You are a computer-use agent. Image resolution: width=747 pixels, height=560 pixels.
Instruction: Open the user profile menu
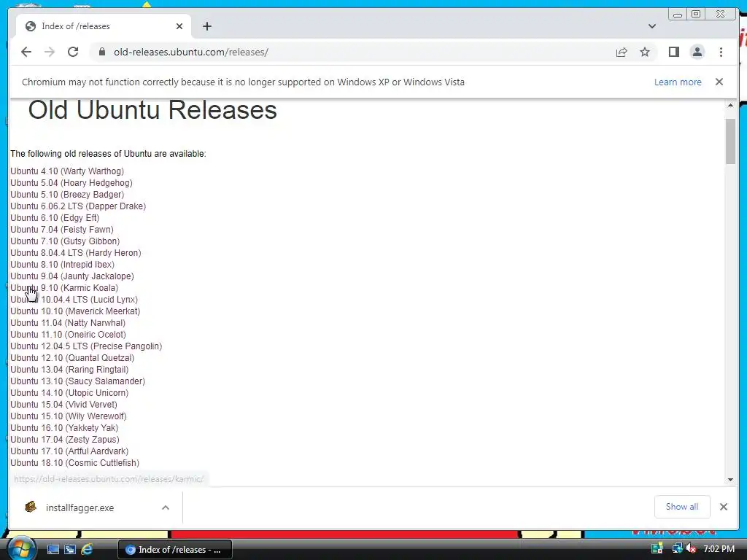697,52
